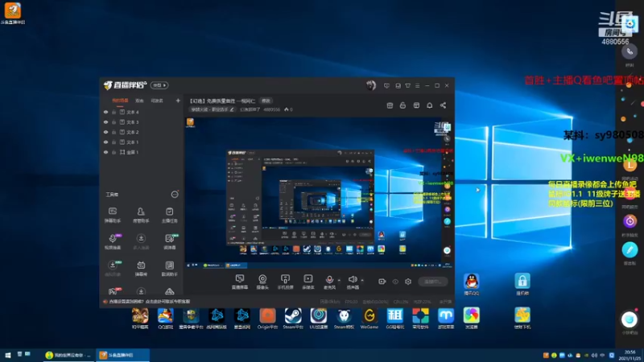
Task: Open the microphone tool with purple tag
Action: coord(113,241)
